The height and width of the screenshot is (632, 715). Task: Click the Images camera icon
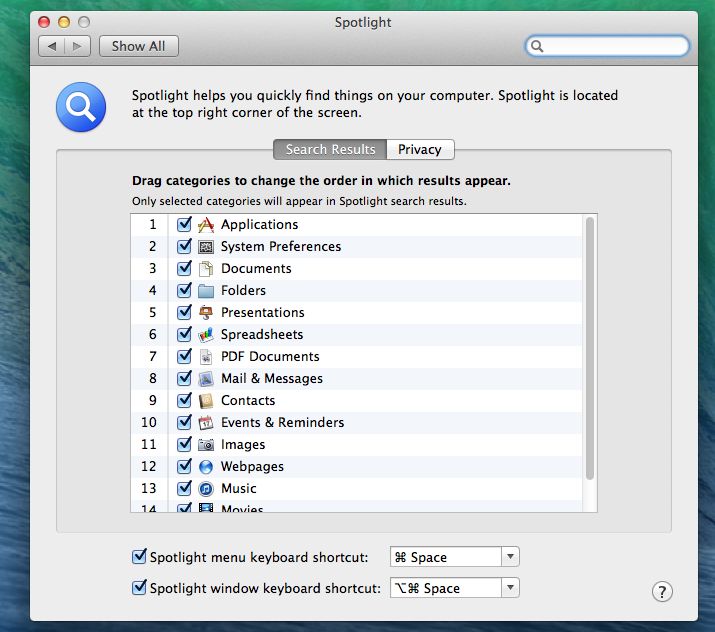click(206, 445)
